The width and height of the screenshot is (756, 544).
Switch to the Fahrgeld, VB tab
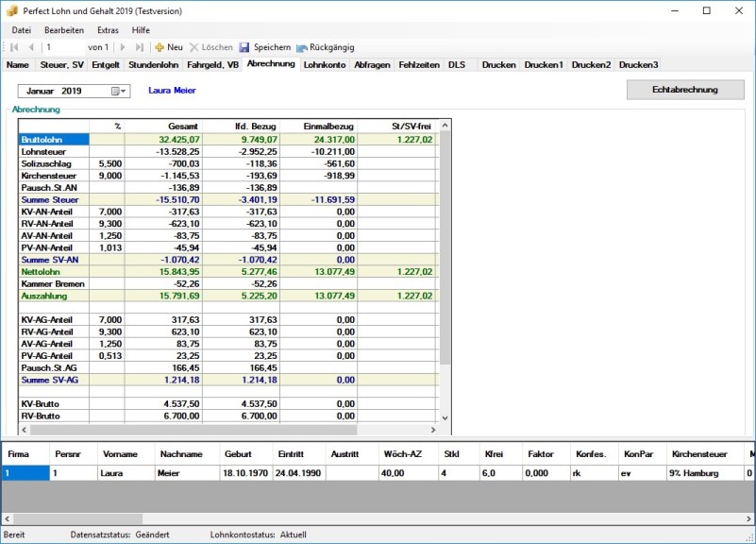212,64
